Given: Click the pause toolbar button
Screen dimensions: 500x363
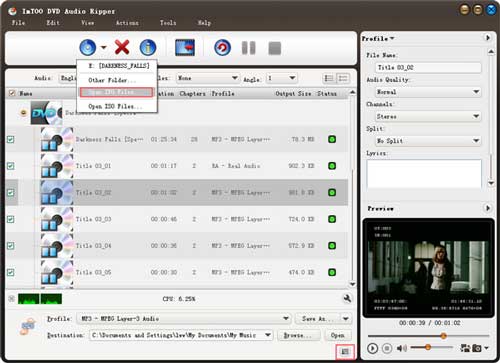Looking at the screenshot, I should [x=249, y=48].
